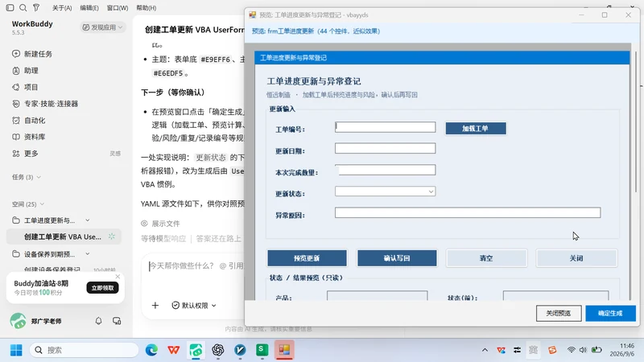Click the 预览更新 button
Image resolution: width=644 pixels, height=362 pixels.
[307, 258]
